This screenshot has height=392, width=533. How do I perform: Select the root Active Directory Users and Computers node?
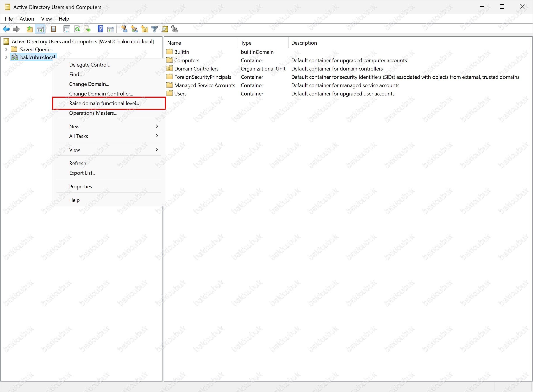pos(83,42)
